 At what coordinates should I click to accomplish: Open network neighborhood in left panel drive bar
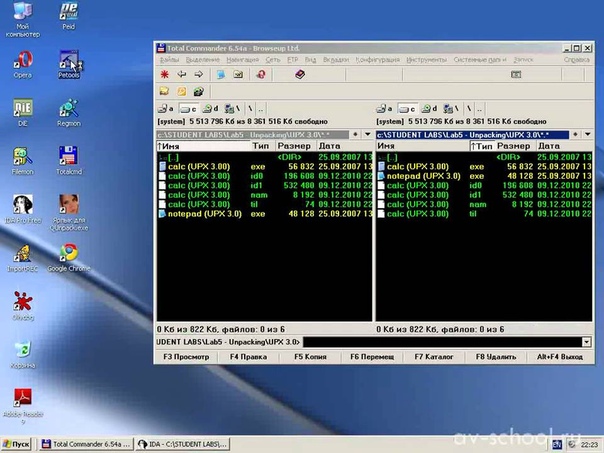pyautogui.click(x=232, y=109)
